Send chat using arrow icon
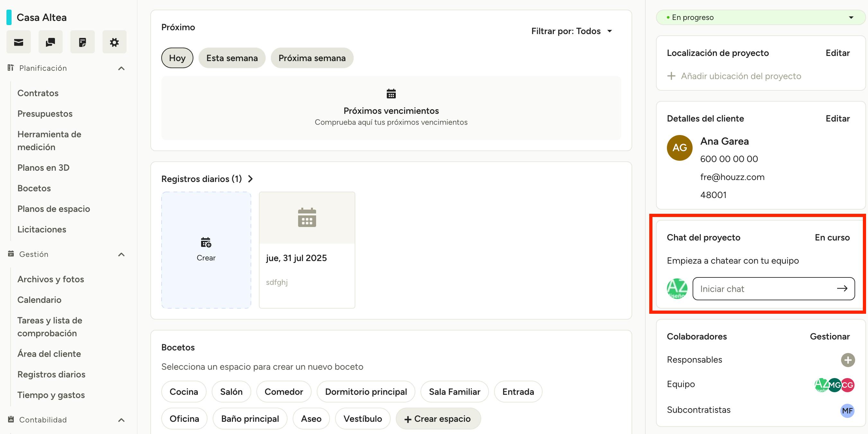 (842, 288)
